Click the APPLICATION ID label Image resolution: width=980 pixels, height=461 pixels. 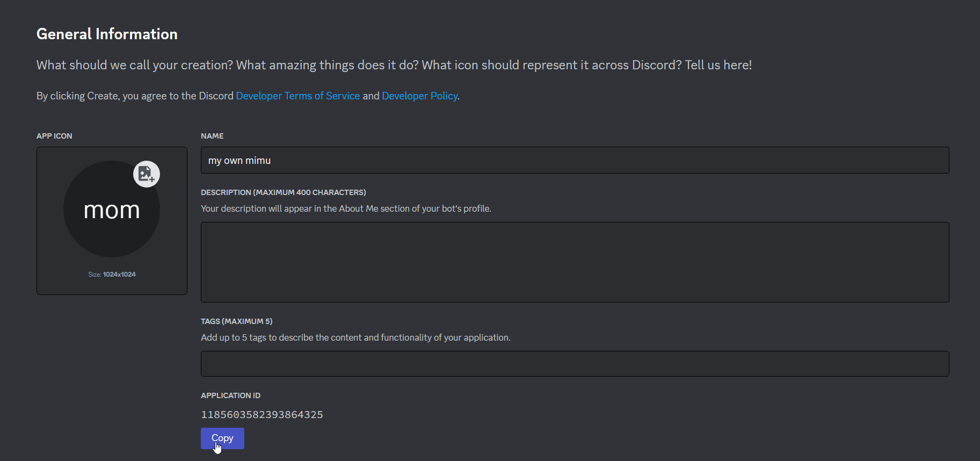230,395
